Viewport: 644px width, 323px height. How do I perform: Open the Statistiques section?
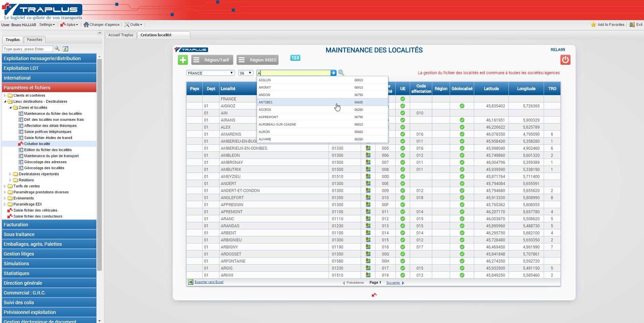click(x=49, y=273)
